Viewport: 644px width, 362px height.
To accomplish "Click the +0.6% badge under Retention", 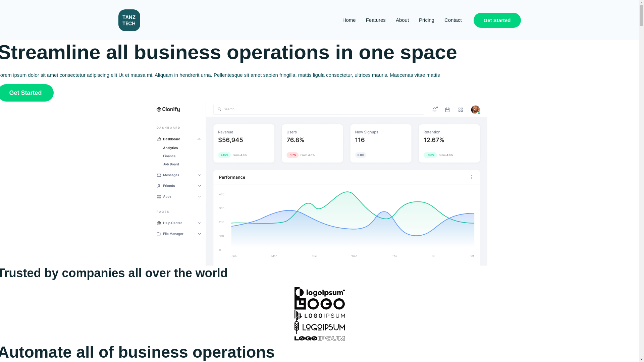I will tap(430, 155).
